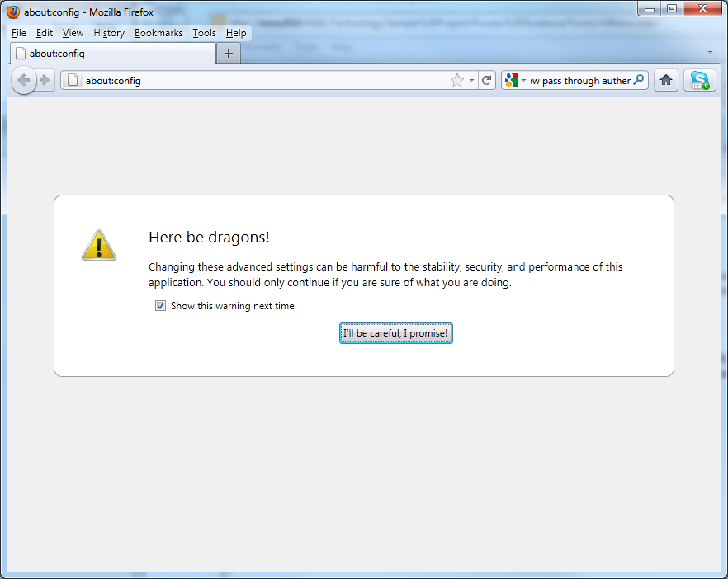Click "I'll be careful, I promise!" button
Screen dimensions: 728x579
395,333
